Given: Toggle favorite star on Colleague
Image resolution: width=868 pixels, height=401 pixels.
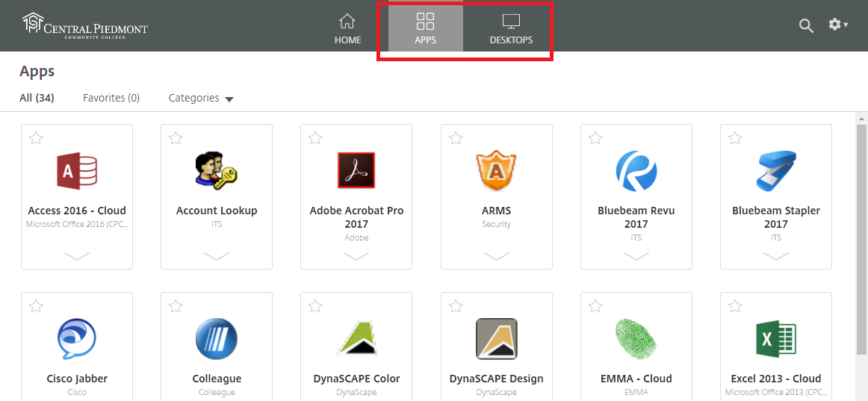Looking at the screenshot, I should 176,306.
